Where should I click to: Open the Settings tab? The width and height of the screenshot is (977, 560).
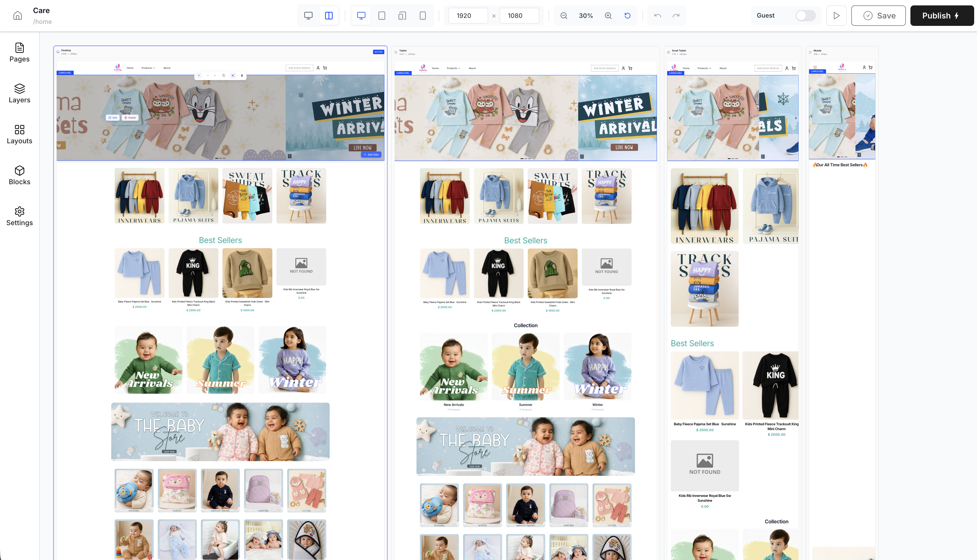pos(19,216)
